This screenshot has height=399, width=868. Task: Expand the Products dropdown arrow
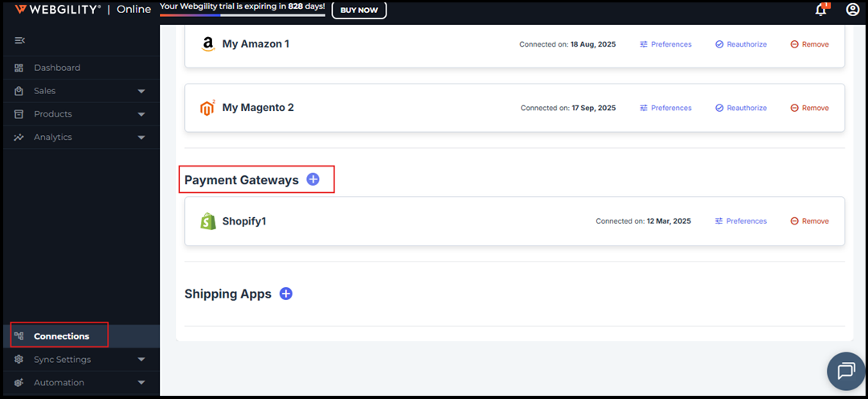141,114
